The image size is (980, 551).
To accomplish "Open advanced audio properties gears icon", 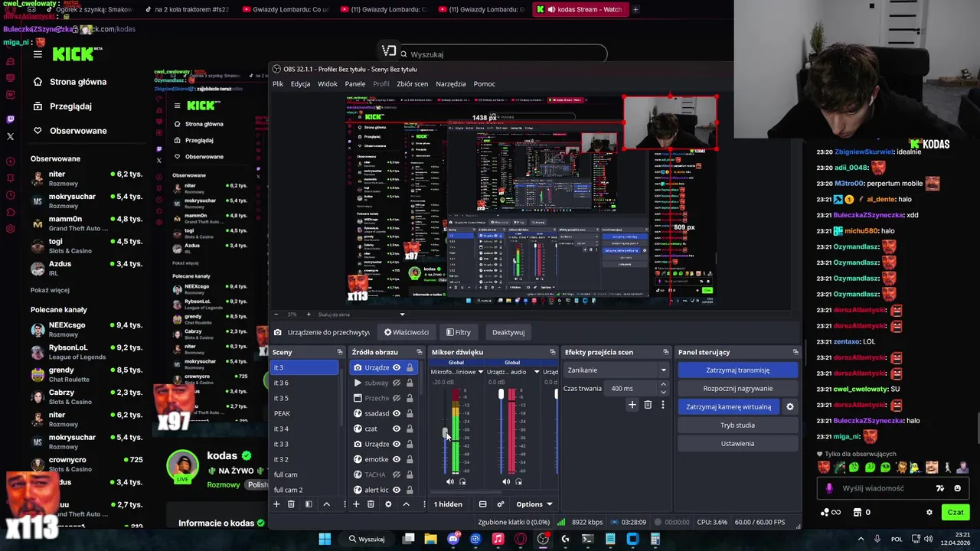I will pyautogui.click(x=501, y=504).
